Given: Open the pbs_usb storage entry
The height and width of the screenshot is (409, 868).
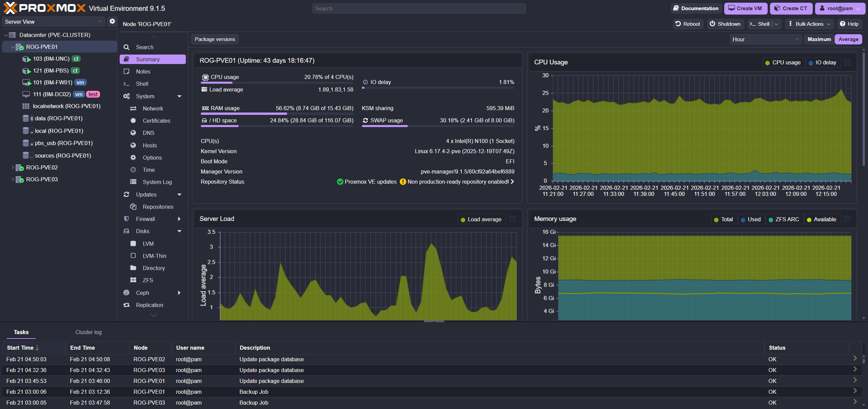Looking at the screenshot, I should 63,143.
